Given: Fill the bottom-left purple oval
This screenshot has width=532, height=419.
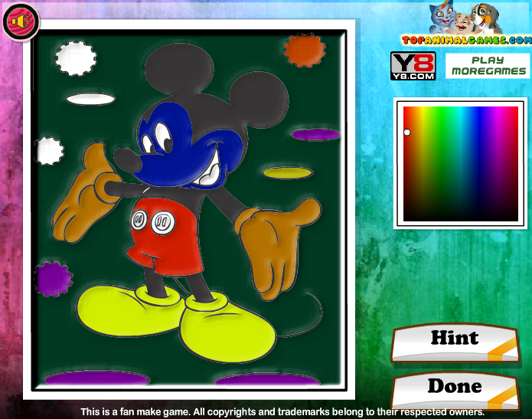Looking at the screenshot, I should click(96, 378).
